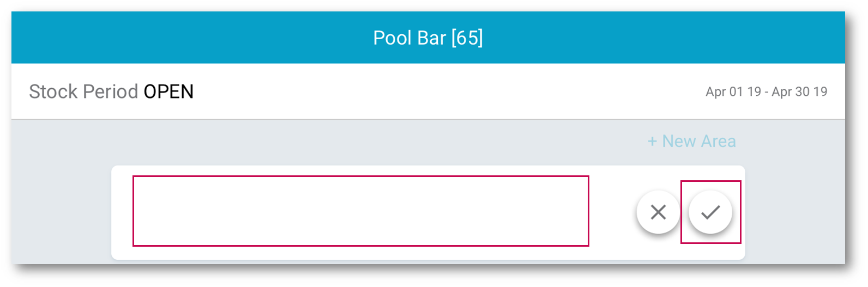
Task: Click the blue Pool Bar header bar
Action: pyautogui.click(x=218, y=38)
